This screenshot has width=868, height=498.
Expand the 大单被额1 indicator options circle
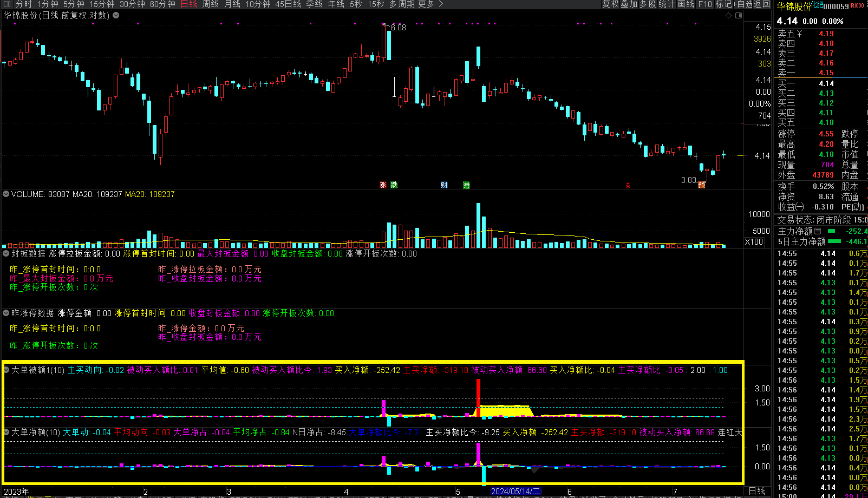pos(6,370)
